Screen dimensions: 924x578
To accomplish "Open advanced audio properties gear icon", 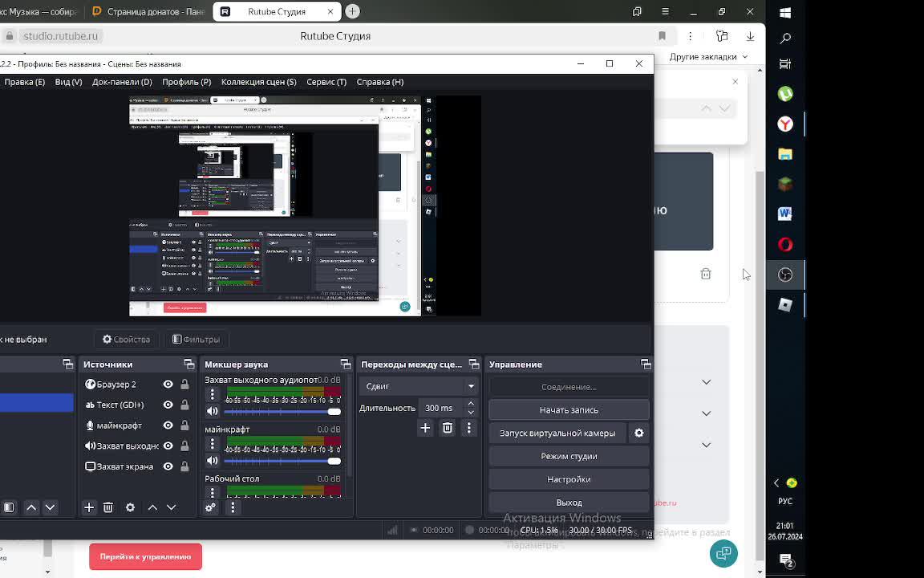I will coord(210,507).
